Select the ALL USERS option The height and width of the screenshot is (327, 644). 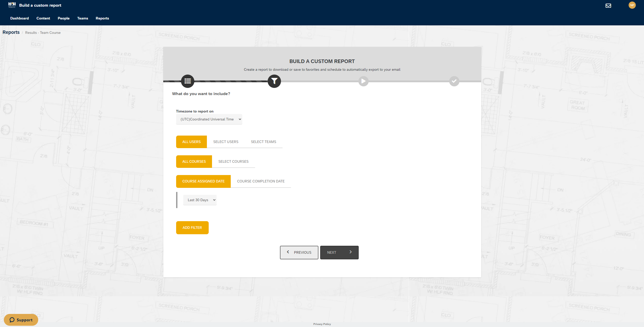point(191,142)
